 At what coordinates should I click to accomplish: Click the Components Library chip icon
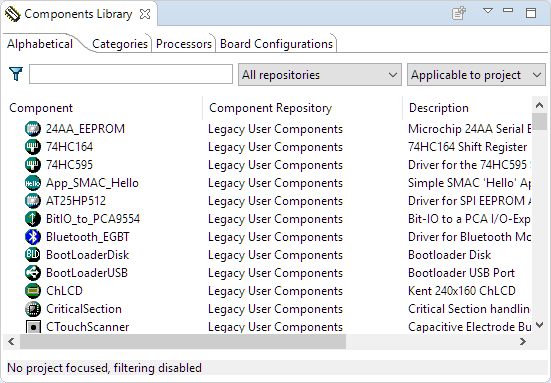12,14
